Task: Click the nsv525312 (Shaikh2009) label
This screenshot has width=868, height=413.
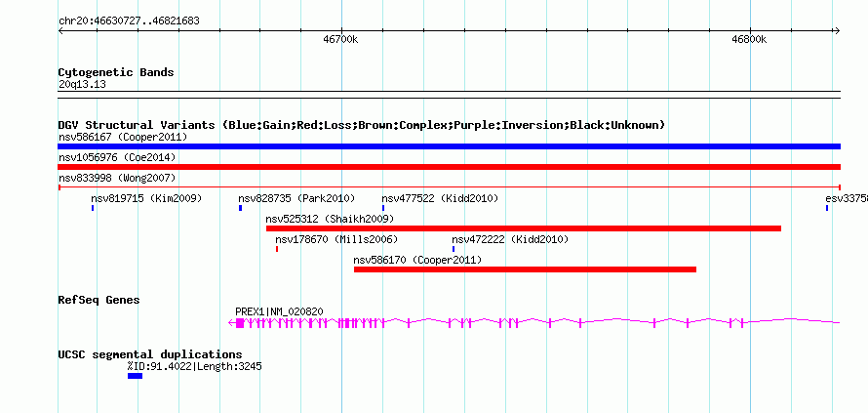Action: [x=330, y=219]
